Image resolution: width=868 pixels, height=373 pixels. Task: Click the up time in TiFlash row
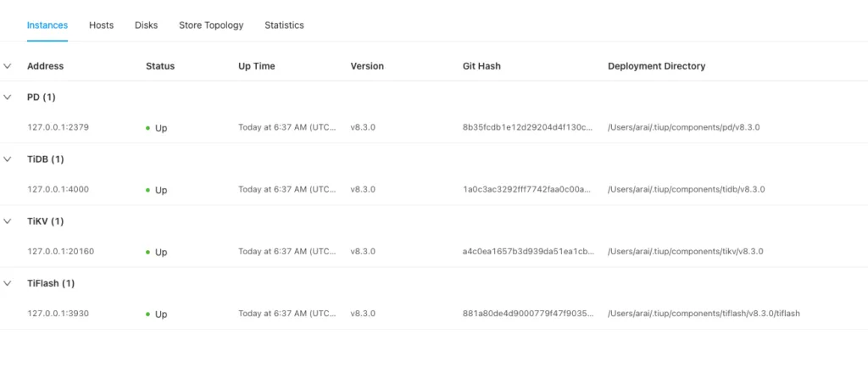coord(287,313)
